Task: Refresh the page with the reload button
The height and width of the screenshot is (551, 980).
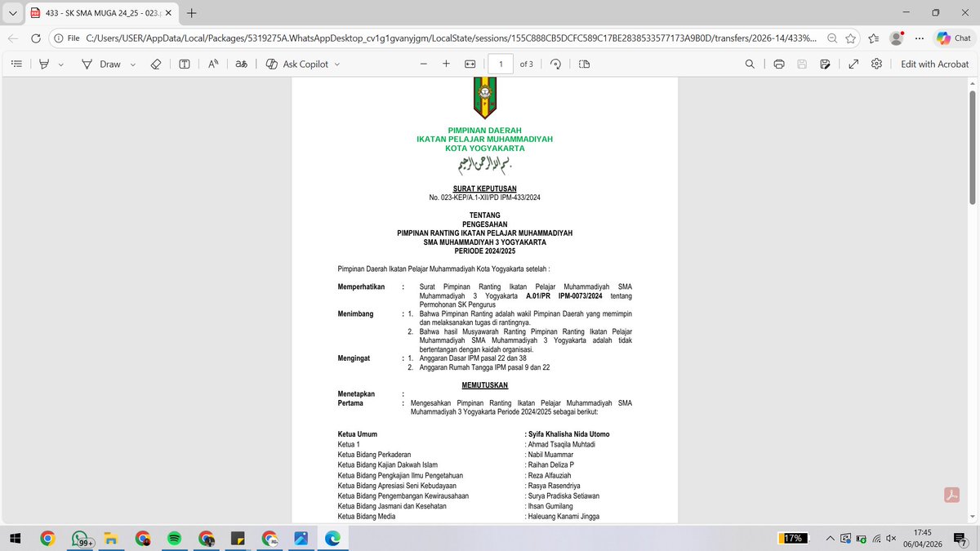Action: pyautogui.click(x=36, y=38)
